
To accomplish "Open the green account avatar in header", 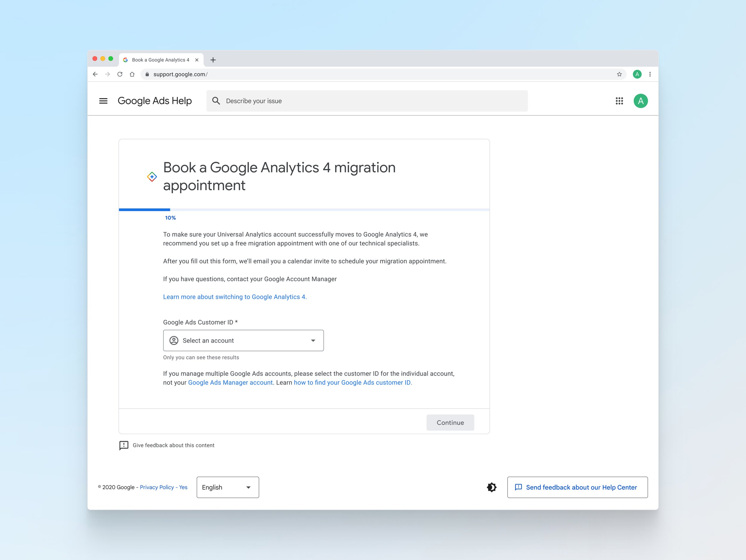I will pyautogui.click(x=640, y=101).
